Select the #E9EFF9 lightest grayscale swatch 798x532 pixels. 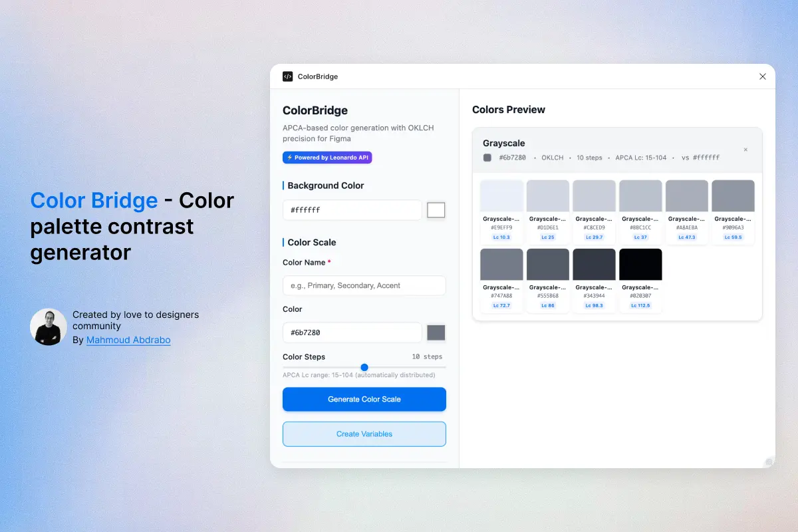pos(502,196)
